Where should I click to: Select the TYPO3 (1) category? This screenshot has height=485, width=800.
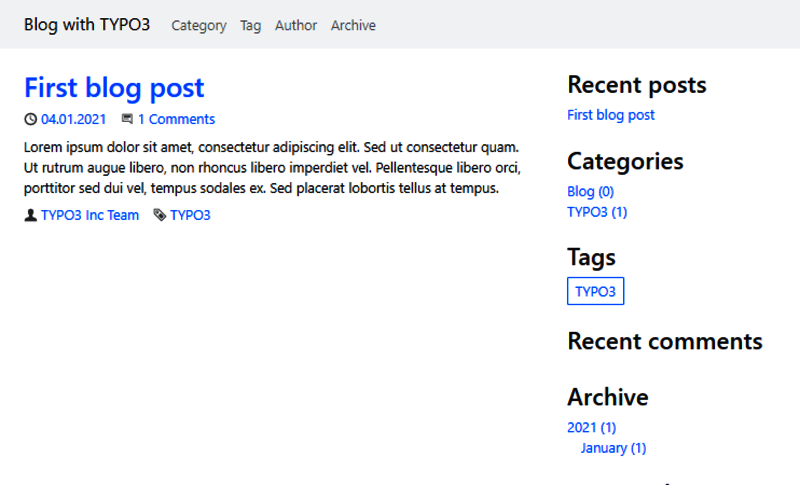pos(597,212)
